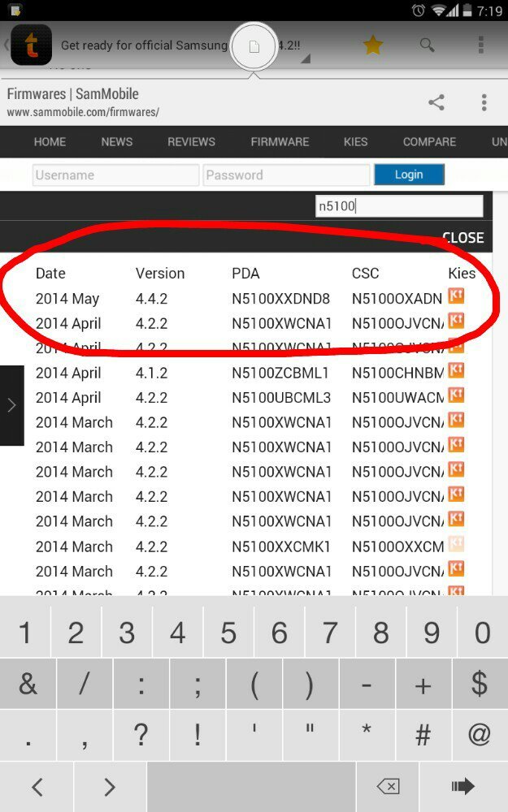Screen dimensions: 508x812
Task: Open the KIES navigation item
Action: coord(356,142)
